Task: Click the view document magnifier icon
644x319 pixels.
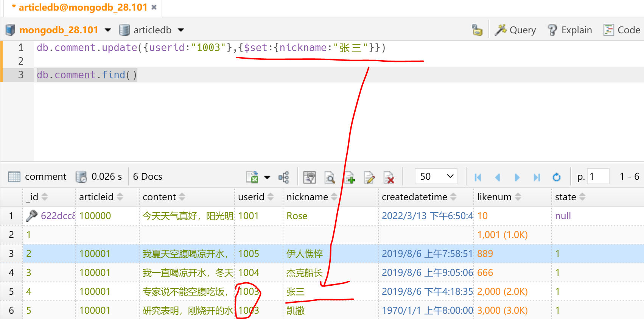Action: pyautogui.click(x=330, y=177)
